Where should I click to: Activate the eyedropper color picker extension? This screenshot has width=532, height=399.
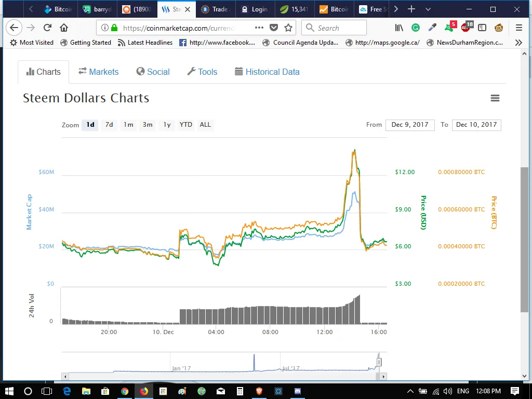(432, 28)
